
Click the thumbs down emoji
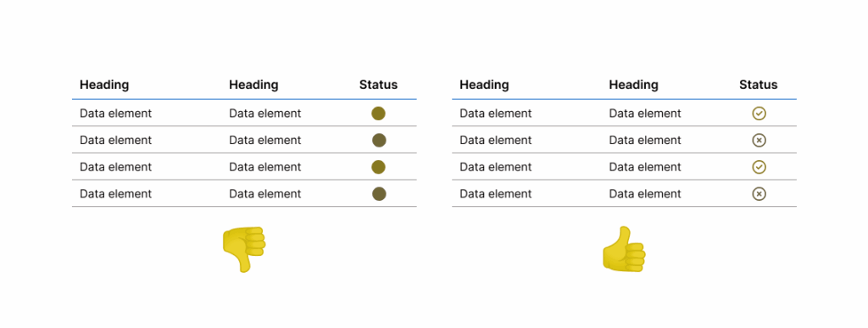click(x=244, y=249)
